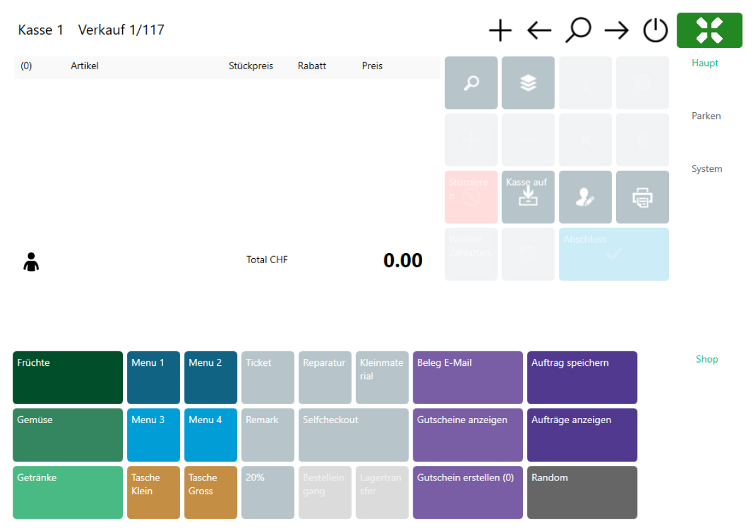Toggle fullscreen with green button
The width and height of the screenshot is (756, 532).
point(709,30)
